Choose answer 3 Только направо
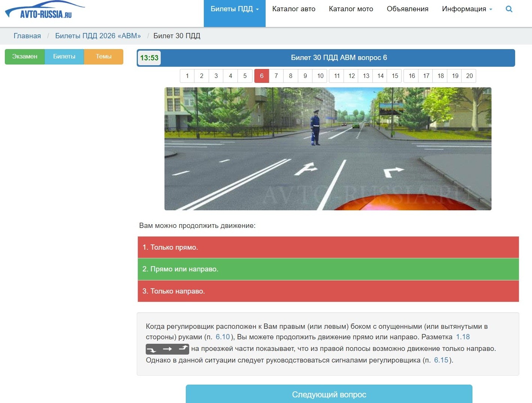Viewport: 532px width, 403px height. [328, 291]
